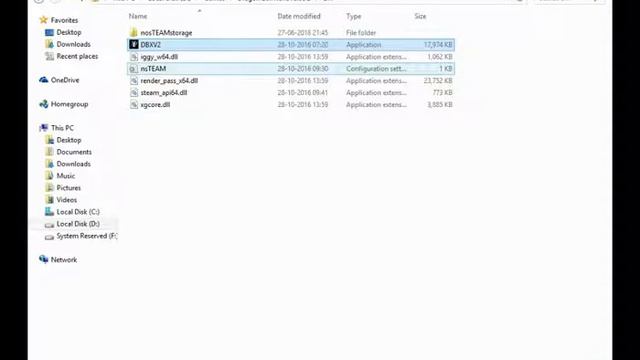Click the Music folder icon
Image resolution: width=640 pixels, height=360 pixels.
pos(49,176)
